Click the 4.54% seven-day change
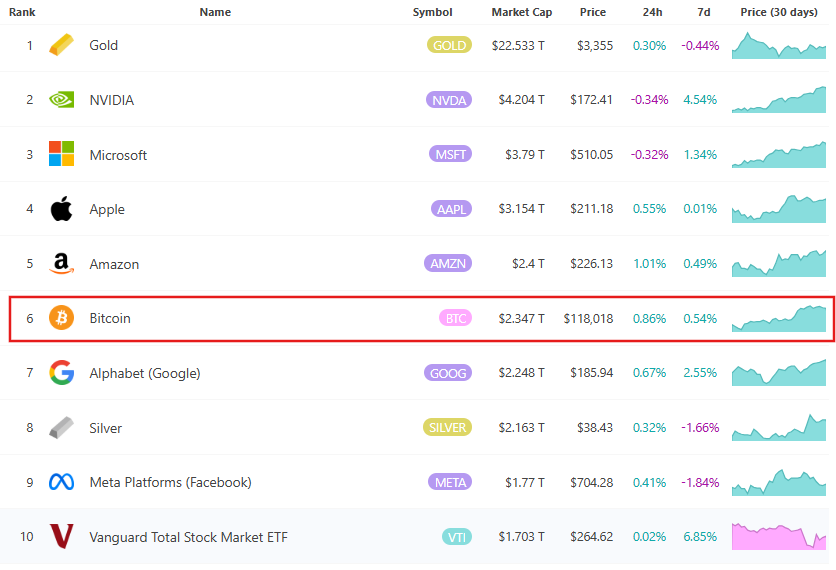 [x=700, y=100]
